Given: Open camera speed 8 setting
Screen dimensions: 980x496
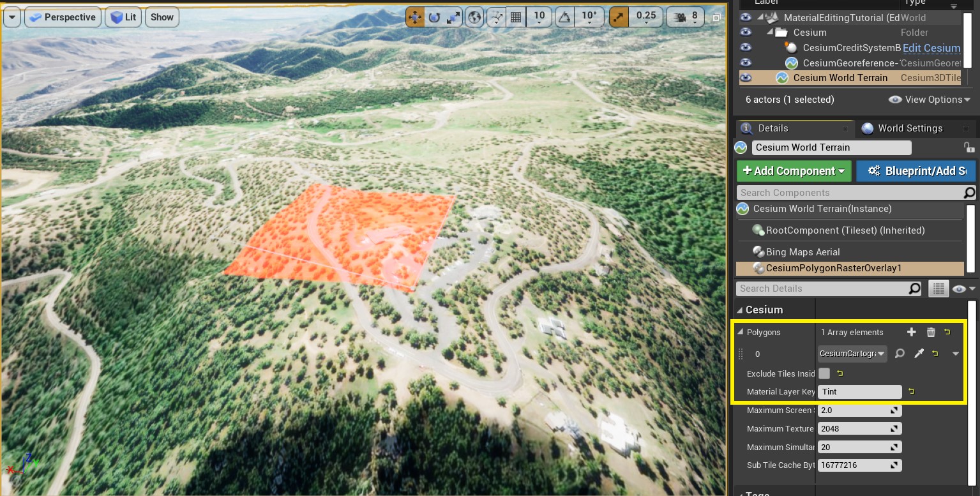Looking at the screenshot, I should coord(686,17).
